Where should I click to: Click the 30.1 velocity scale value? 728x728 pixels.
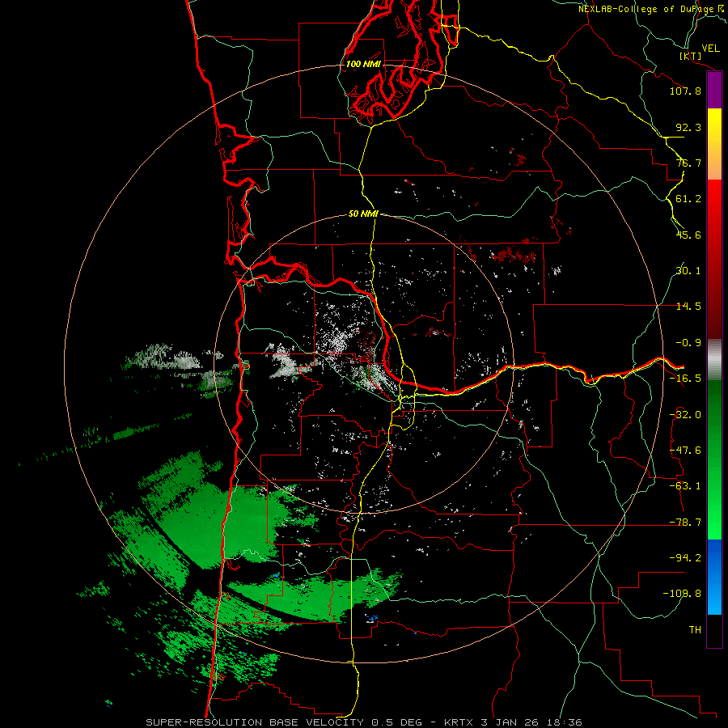688,271
